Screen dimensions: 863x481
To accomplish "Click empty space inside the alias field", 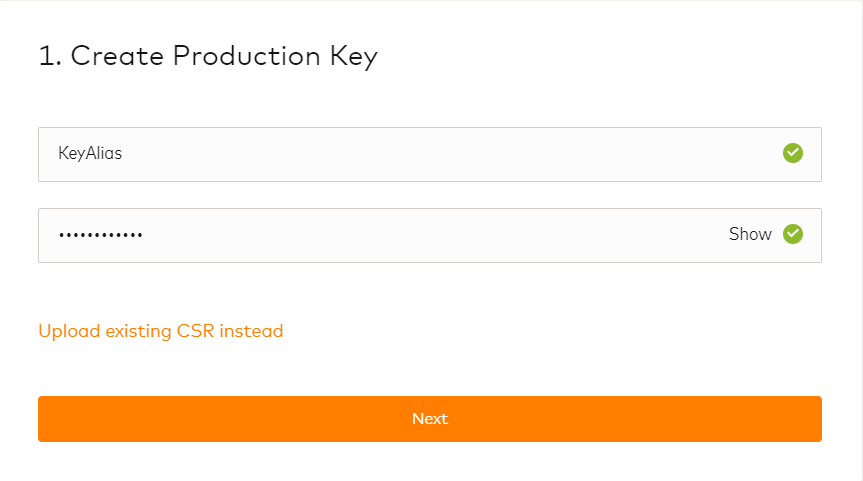I will [x=450, y=154].
